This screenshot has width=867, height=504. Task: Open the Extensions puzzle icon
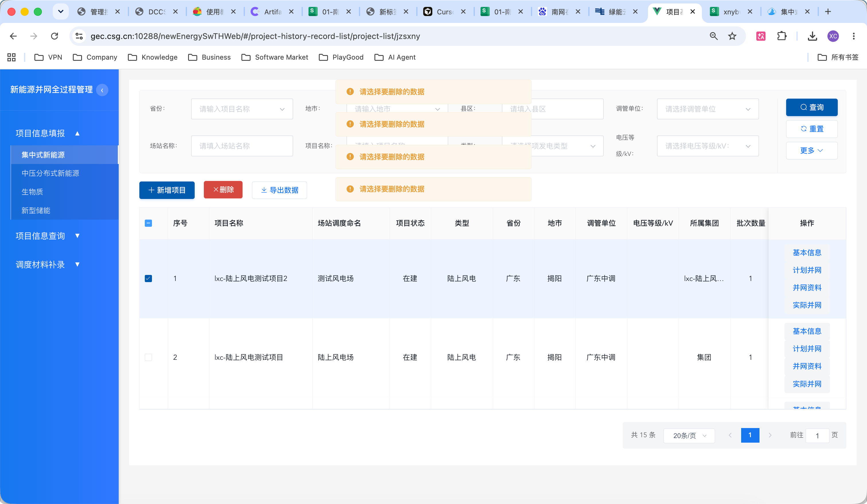point(782,36)
